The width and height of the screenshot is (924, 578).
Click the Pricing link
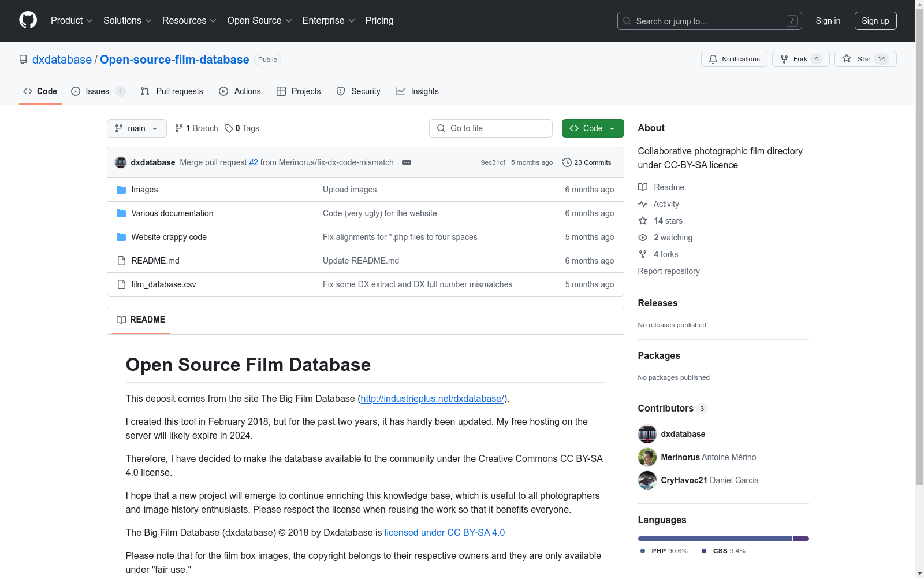tap(379, 20)
